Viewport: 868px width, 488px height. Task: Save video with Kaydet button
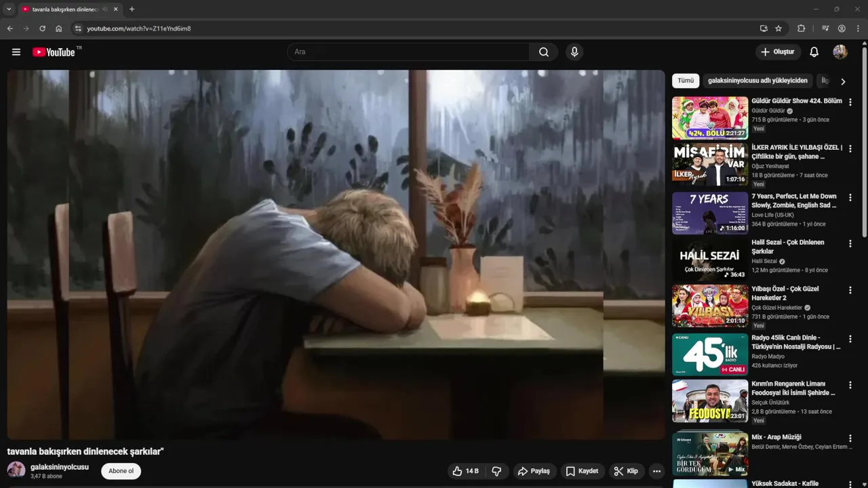click(x=583, y=471)
